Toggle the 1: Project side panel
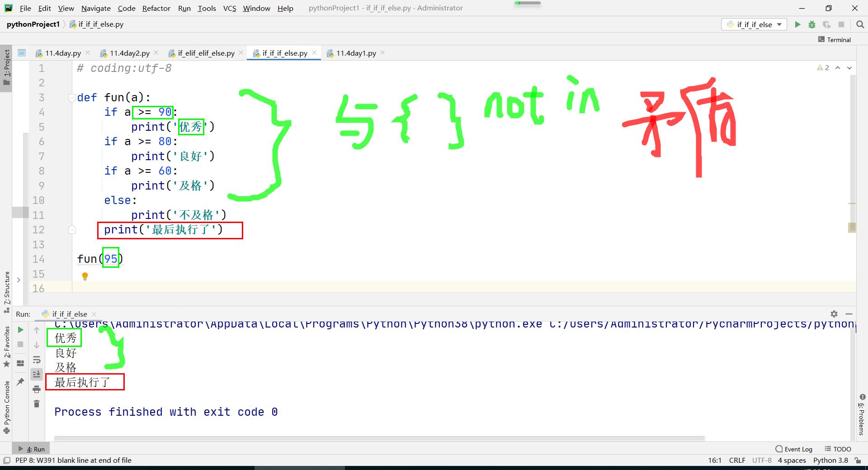 (x=6, y=68)
